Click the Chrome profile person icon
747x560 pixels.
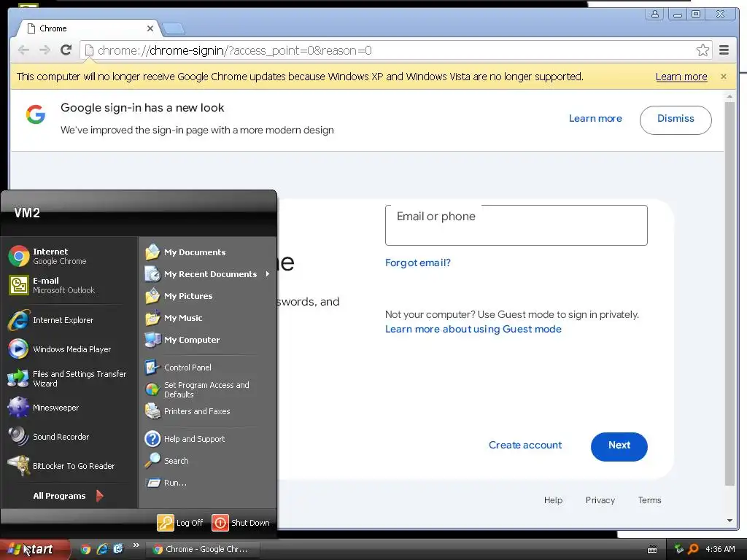click(x=655, y=15)
